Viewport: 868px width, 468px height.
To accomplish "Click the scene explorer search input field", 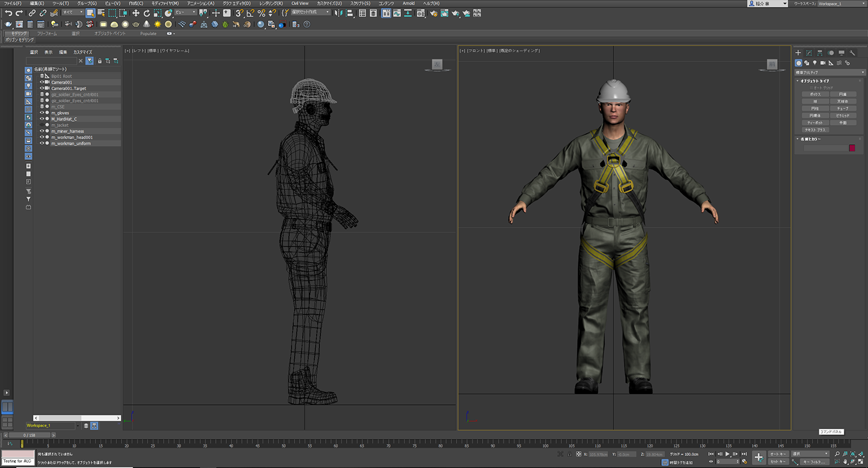I will coord(51,61).
